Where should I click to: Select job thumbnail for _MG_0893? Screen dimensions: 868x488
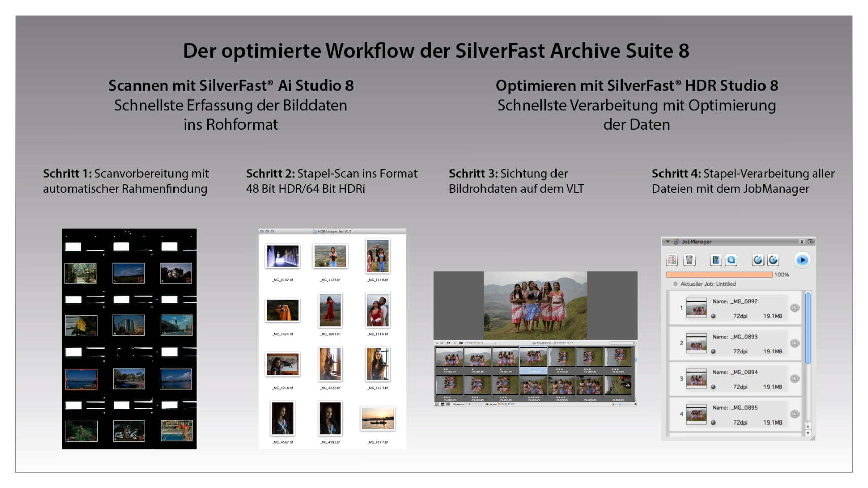click(696, 343)
